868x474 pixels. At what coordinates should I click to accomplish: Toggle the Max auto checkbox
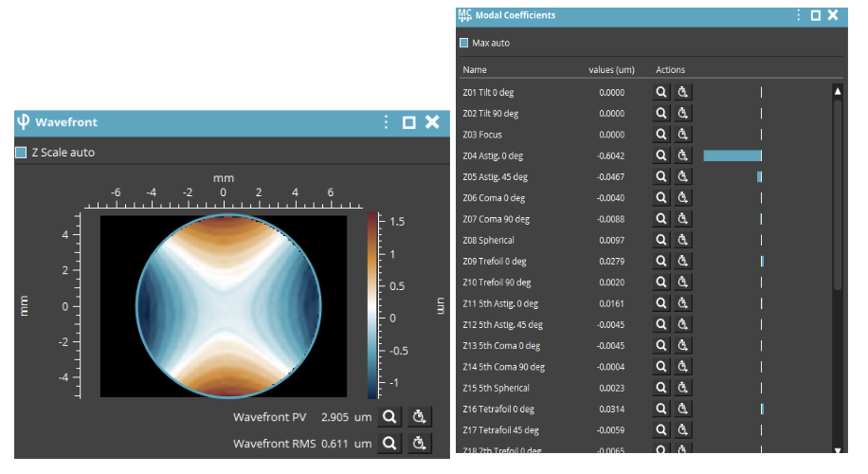[x=463, y=43]
